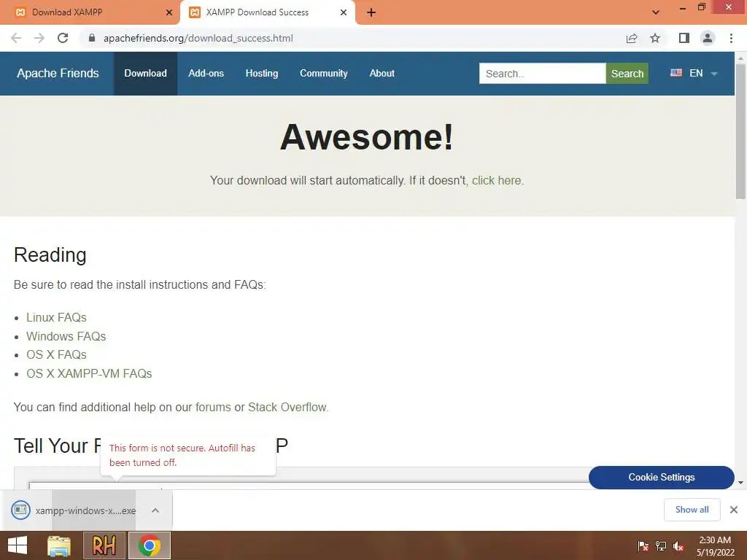747x560 pixels.
Task: Click the Chrome taskbar icon
Action: pos(150,545)
